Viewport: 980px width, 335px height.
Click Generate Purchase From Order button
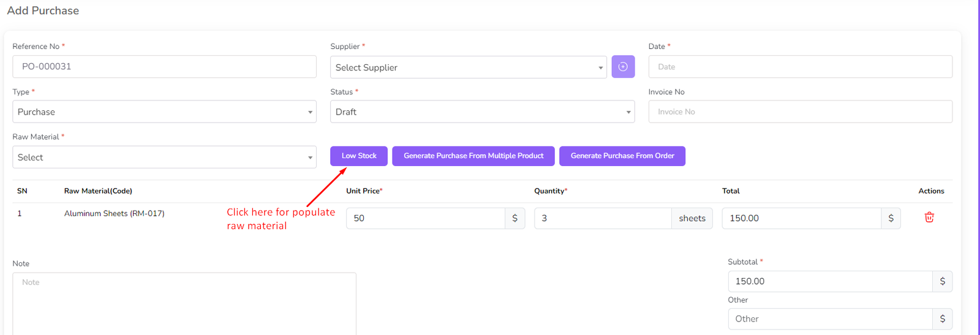622,156
